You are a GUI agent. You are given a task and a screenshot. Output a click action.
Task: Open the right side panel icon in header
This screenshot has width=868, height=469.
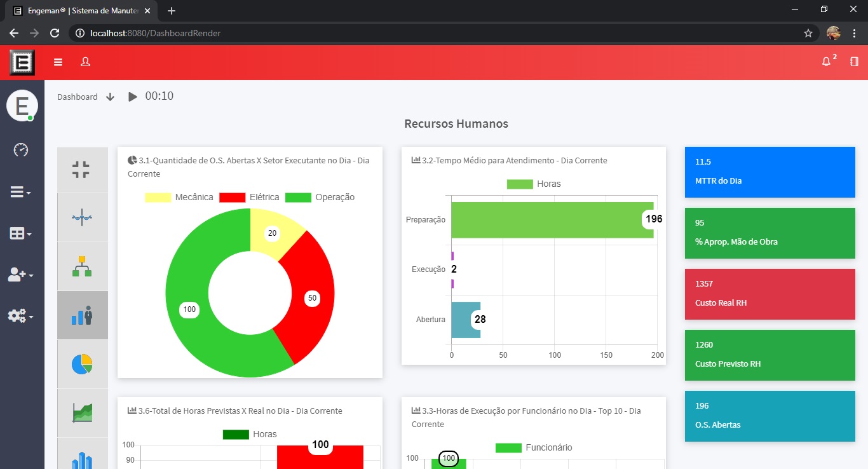pyautogui.click(x=855, y=62)
